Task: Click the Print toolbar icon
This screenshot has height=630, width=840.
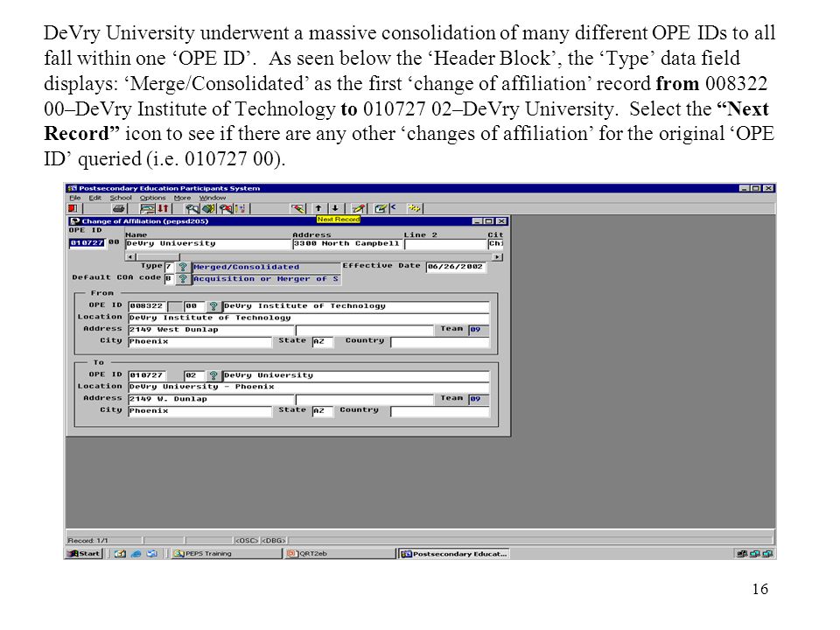Action: (118, 208)
